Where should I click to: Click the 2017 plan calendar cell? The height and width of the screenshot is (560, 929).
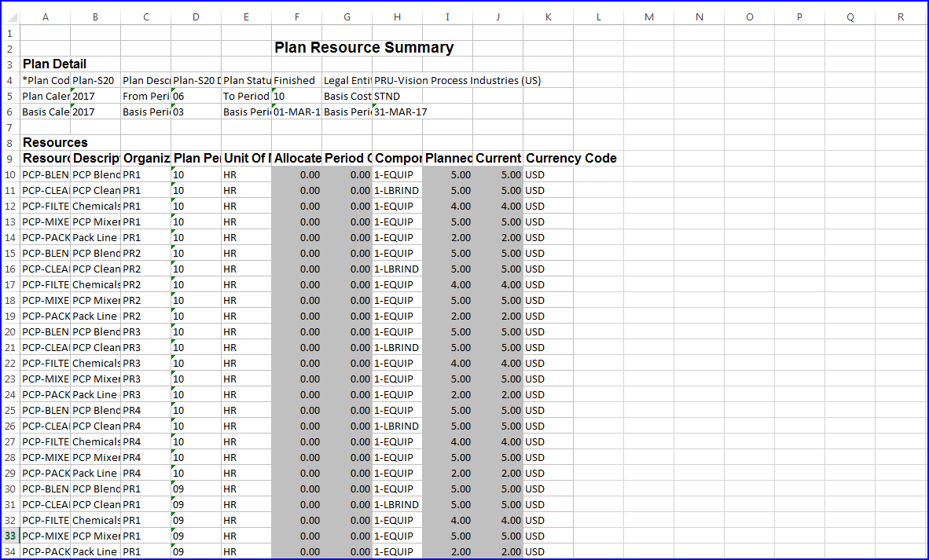(95, 96)
